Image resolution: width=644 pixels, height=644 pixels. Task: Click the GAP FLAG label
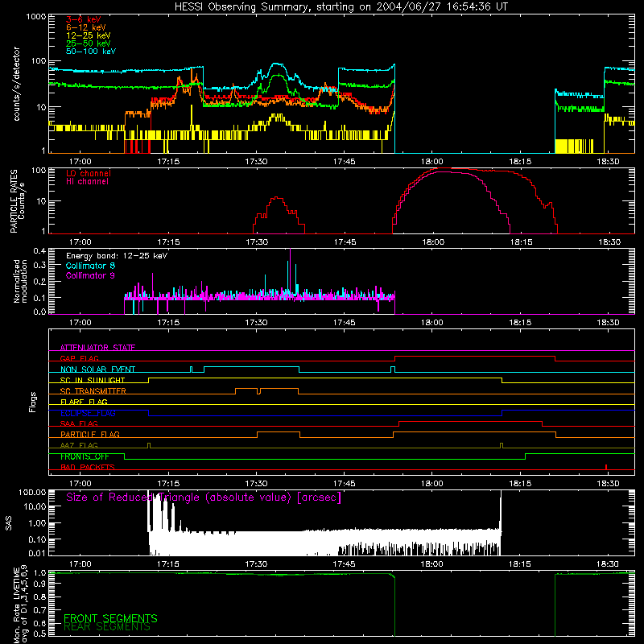79,358
